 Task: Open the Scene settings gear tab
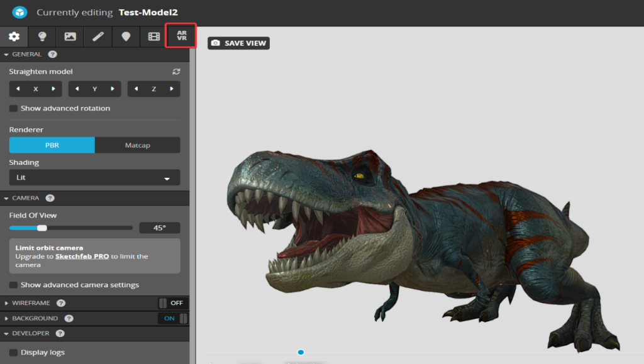(x=14, y=36)
